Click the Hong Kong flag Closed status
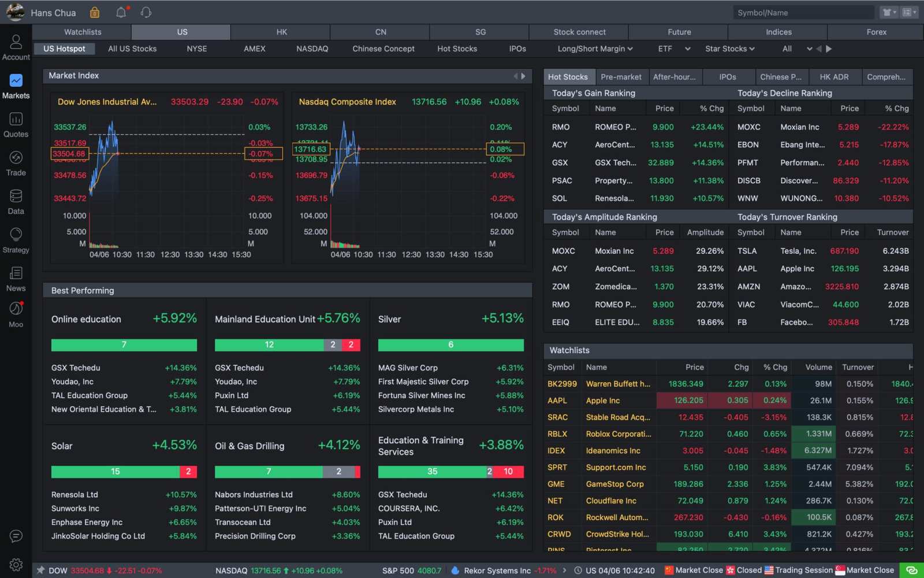The image size is (924, 578). [744, 570]
